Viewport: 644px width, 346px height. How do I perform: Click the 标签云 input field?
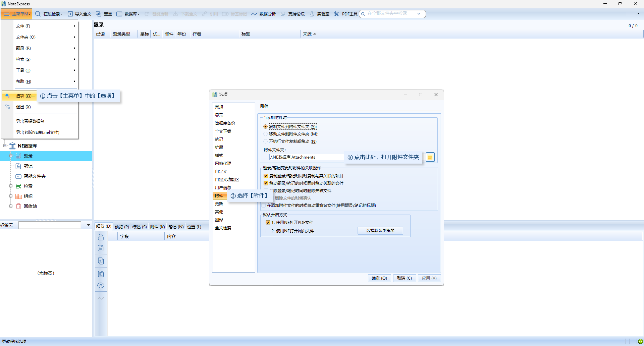50,225
